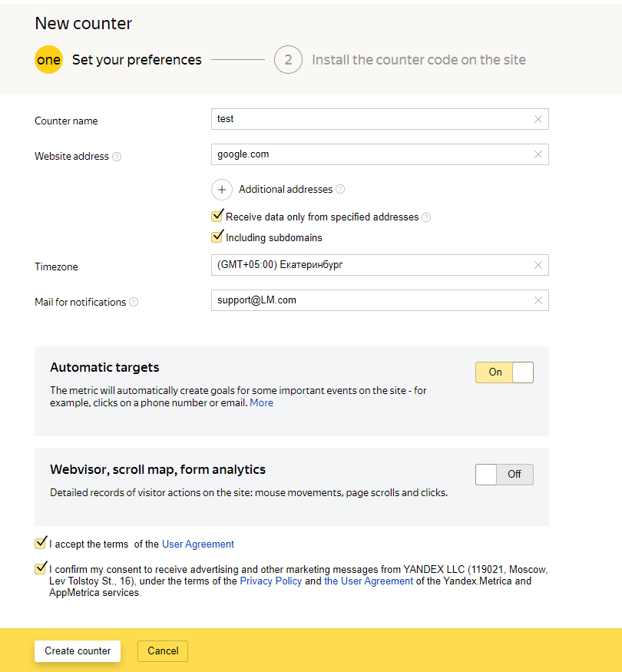
Task: Uncheck I accept the terms checkbox
Action: 41,544
